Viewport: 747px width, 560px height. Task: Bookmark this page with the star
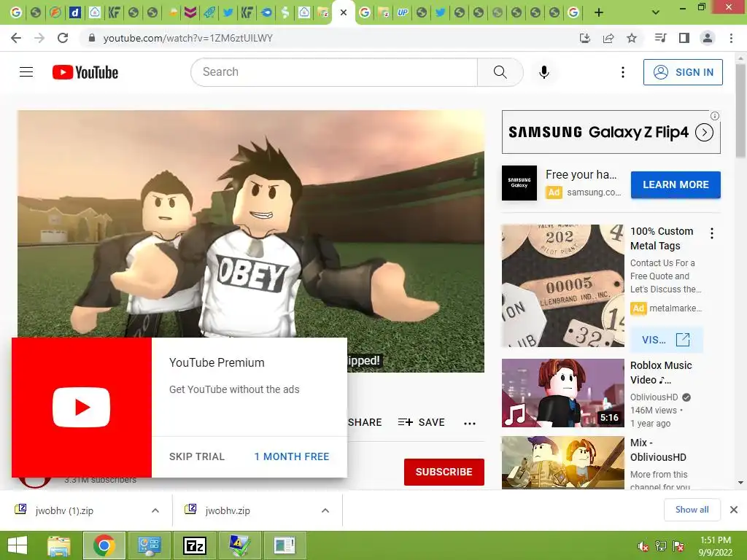click(x=632, y=38)
